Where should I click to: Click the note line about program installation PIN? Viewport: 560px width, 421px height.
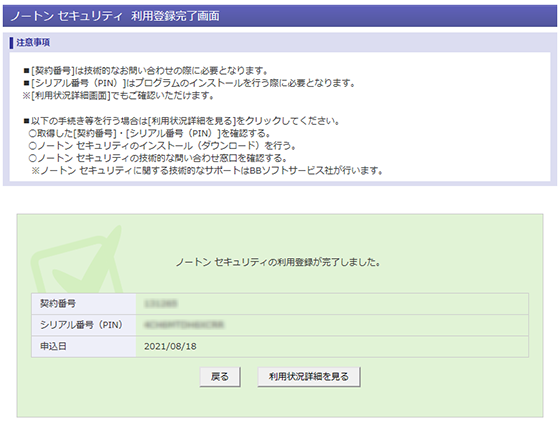tap(189, 83)
